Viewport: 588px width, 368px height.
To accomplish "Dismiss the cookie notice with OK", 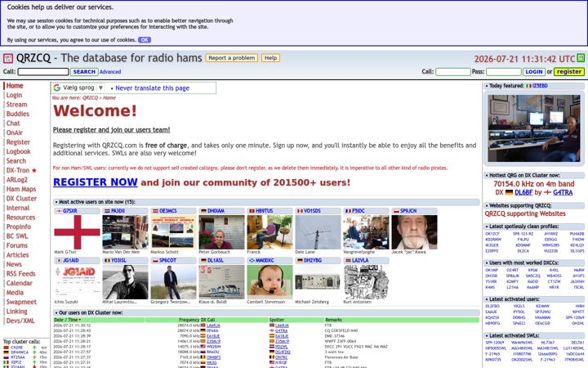I will point(145,40).
